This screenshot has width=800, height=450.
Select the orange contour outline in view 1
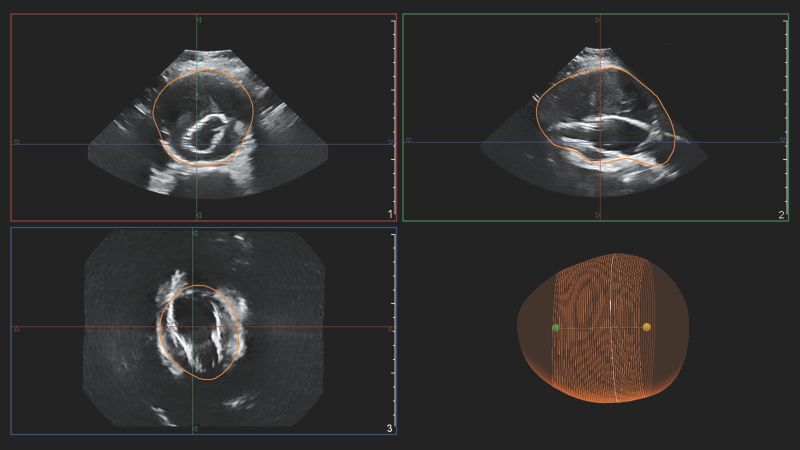click(203, 117)
